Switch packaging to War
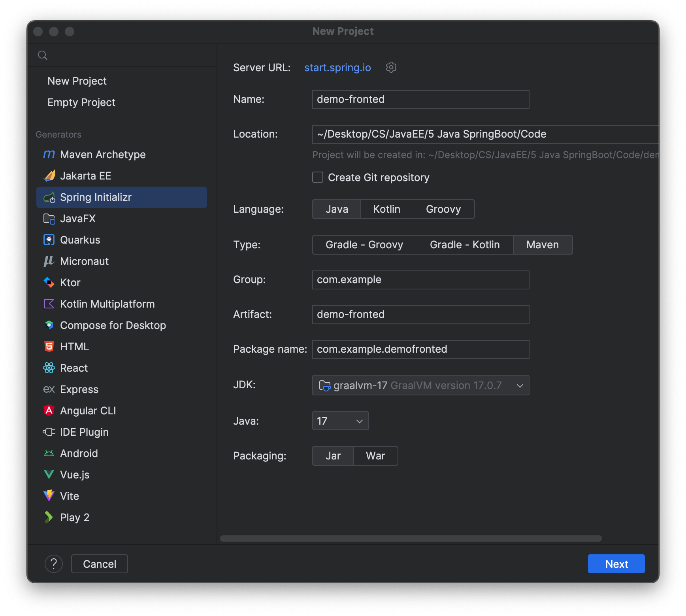 (x=375, y=455)
